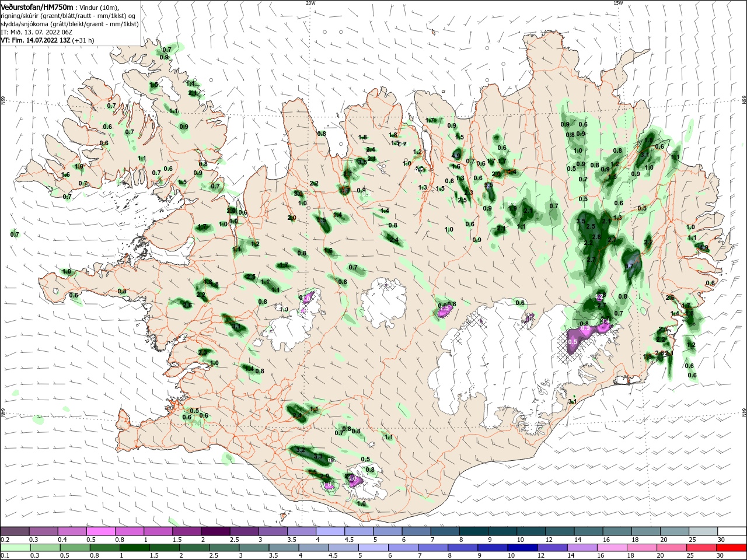Select the lower rain scale dark green swatch 1–1.5
Screen dimensions: 747x560
[x=134, y=548]
